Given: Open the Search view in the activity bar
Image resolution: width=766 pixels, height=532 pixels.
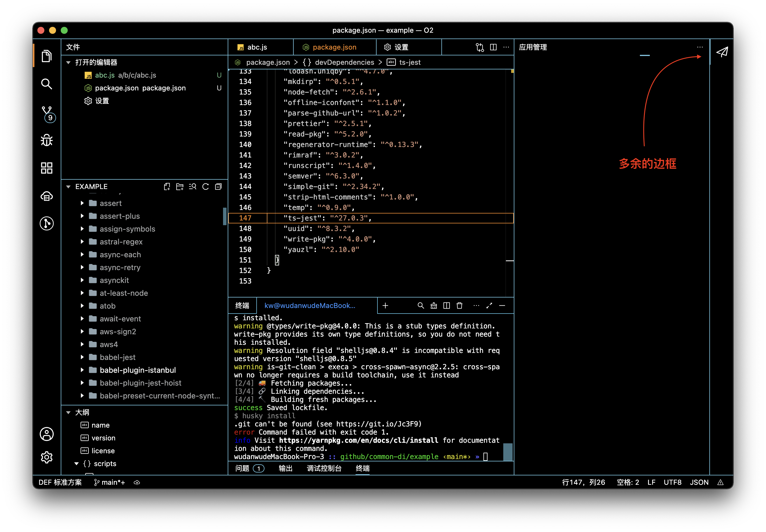Looking at the screenshot, I should tap(47, 84).
